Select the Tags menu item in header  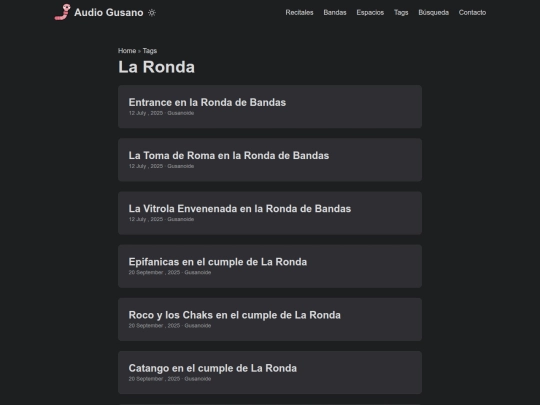tap(401, 12)
